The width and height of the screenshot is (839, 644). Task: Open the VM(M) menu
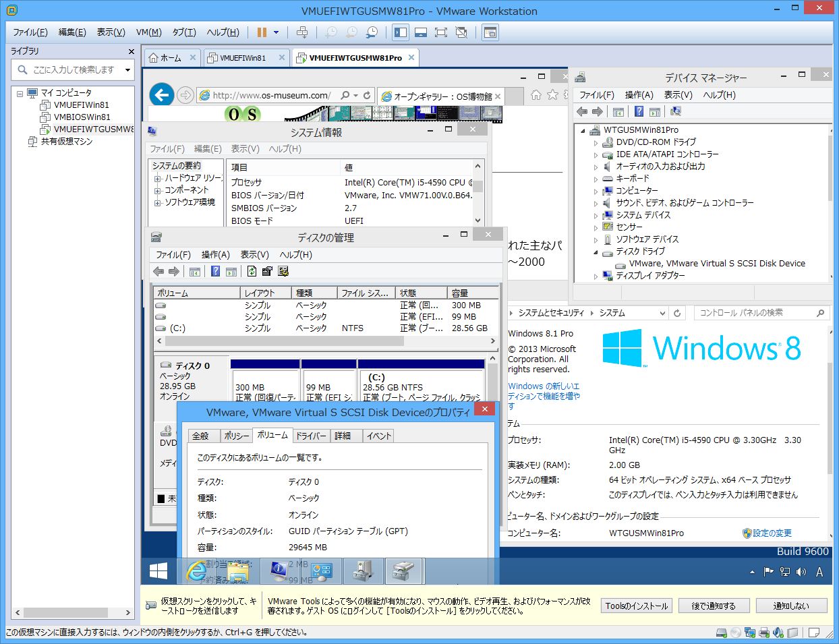(148, 32)
